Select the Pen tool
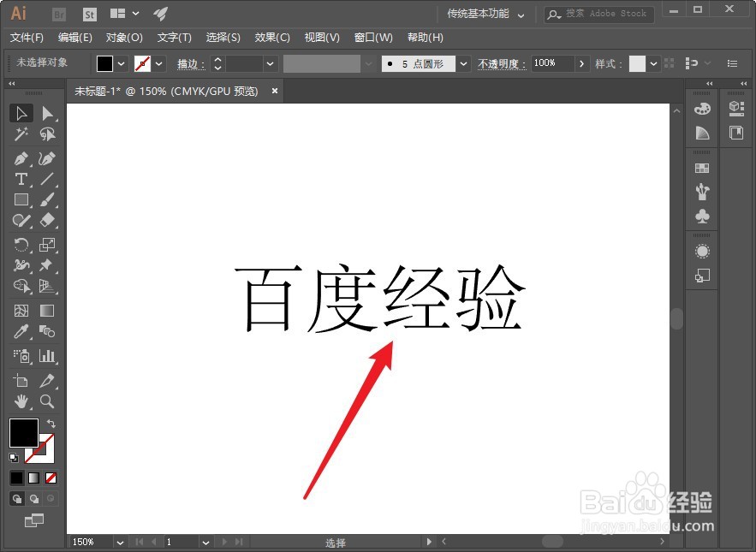Screen dimensions: 756x552 21,158
